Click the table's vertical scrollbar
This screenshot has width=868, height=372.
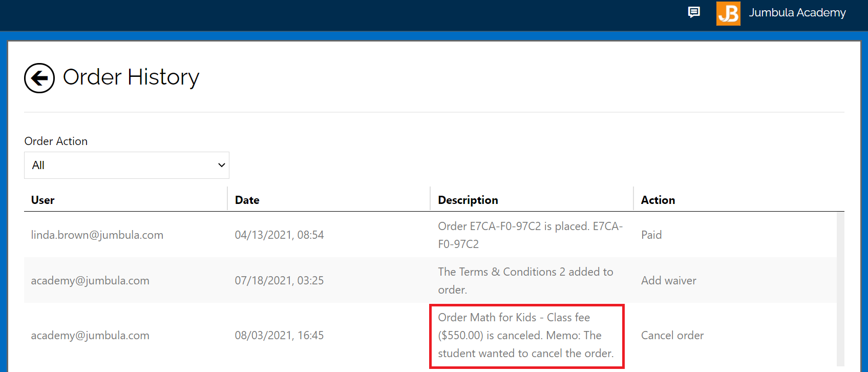840,287
